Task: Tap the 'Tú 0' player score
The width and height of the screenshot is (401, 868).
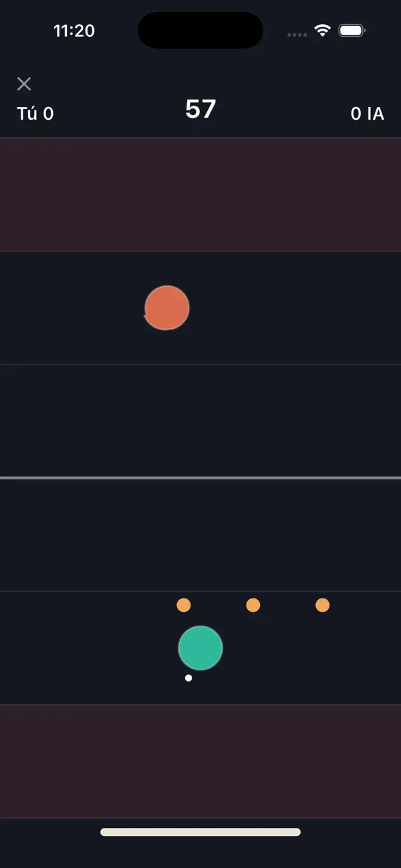Action: (x=35, y=114)
